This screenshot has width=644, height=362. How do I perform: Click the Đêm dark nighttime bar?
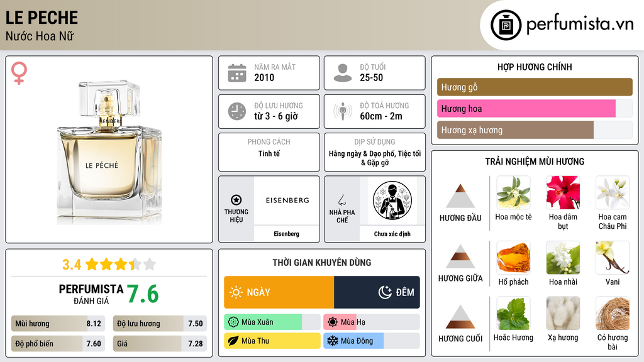coord(377,292)
